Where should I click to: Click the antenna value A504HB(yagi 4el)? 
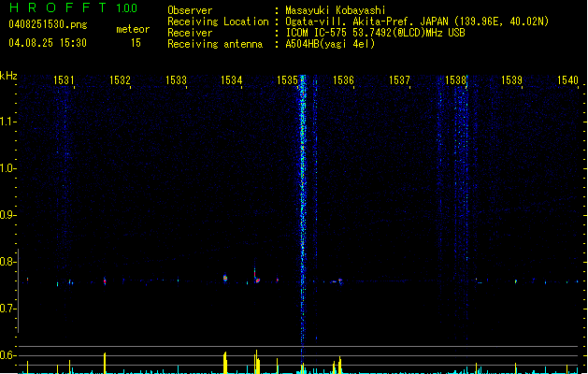coord(330,44)
